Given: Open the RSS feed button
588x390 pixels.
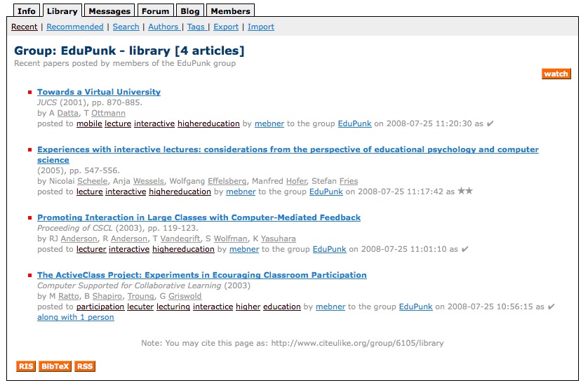Looking at the screenshot, I should pos(84,366).
